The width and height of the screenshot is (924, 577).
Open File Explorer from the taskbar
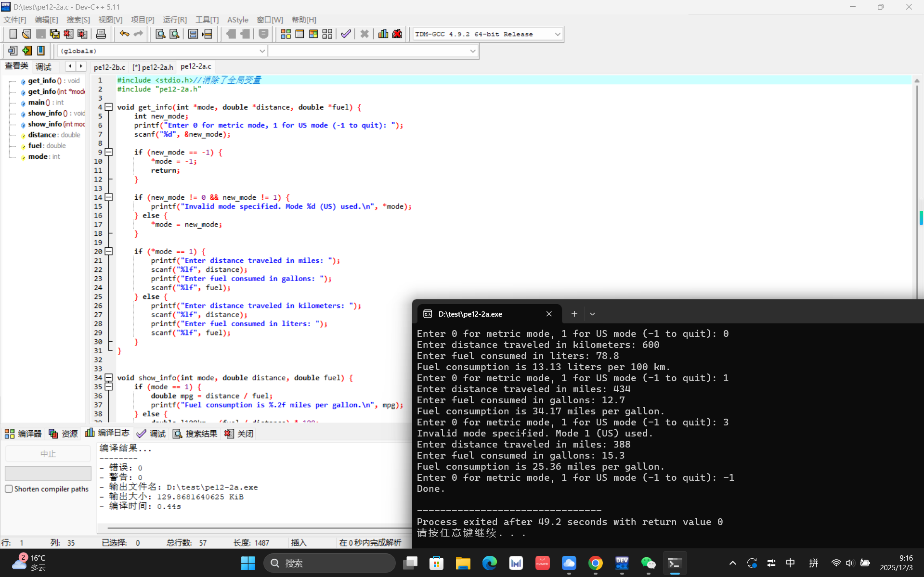463,563
